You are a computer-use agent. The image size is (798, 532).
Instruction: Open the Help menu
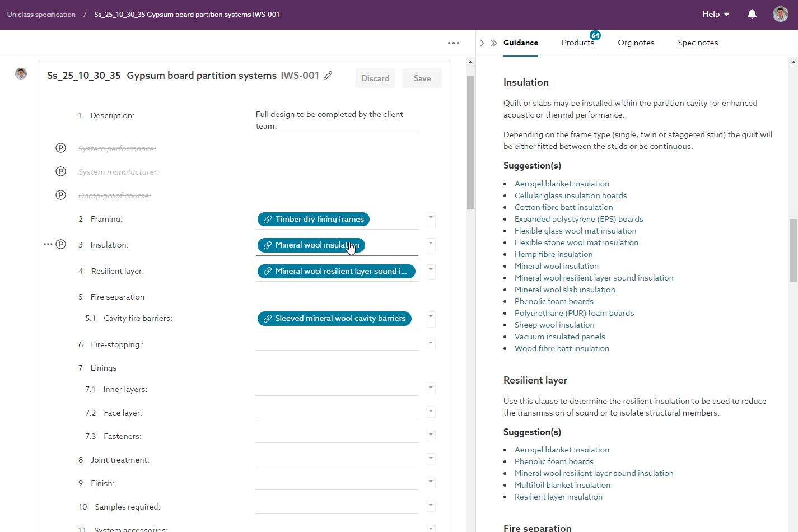(x=716, y=15)
